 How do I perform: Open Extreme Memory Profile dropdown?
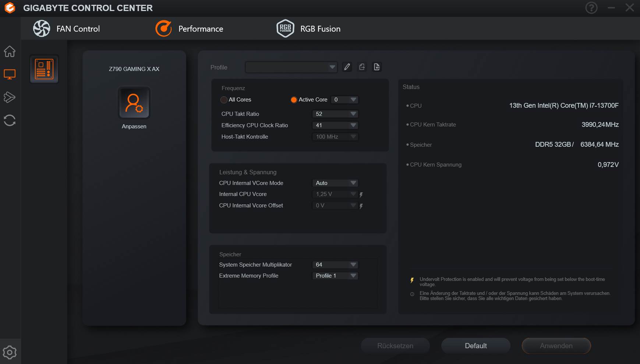(335, 276)
